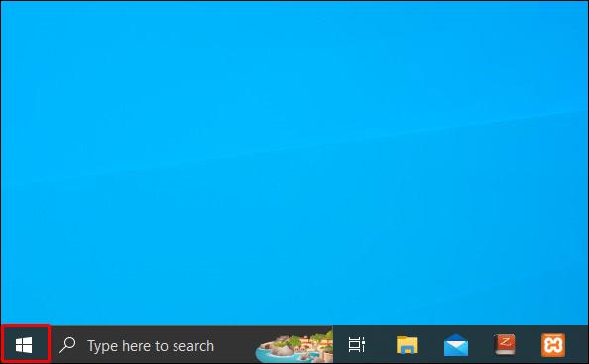Click the island search highlights illustration

click(294, 346)
